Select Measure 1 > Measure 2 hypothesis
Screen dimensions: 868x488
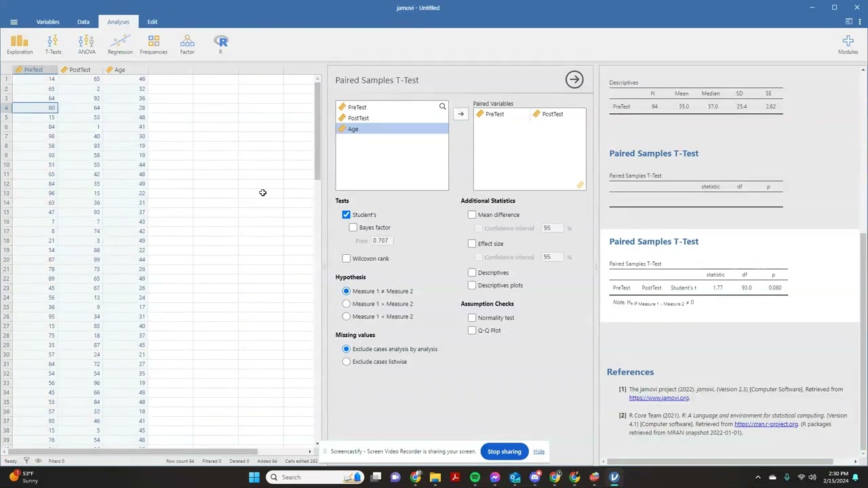pos(346,304)
